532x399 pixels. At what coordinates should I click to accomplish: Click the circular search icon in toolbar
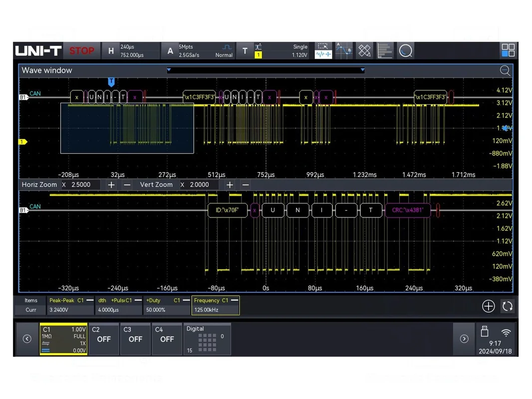point(405,51)
